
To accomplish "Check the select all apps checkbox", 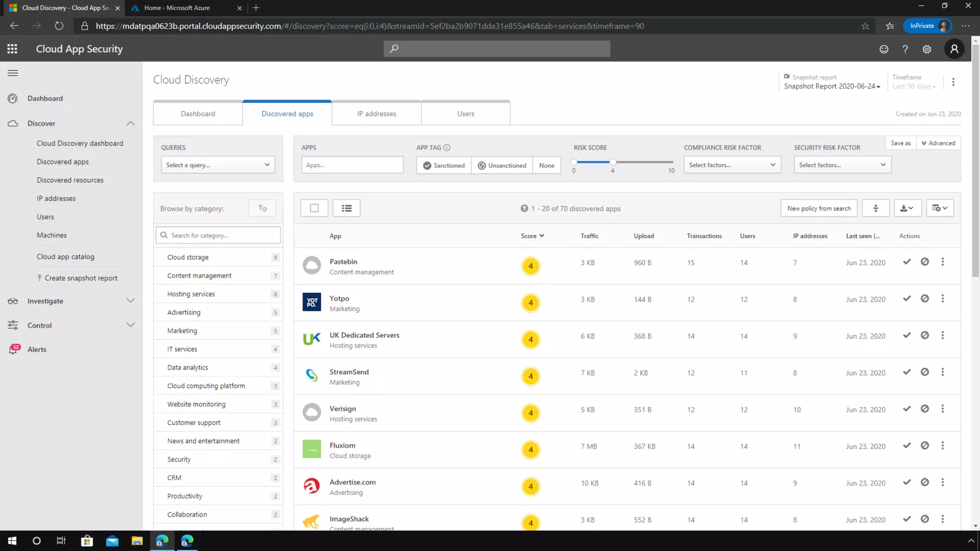I will pos(314,208).
